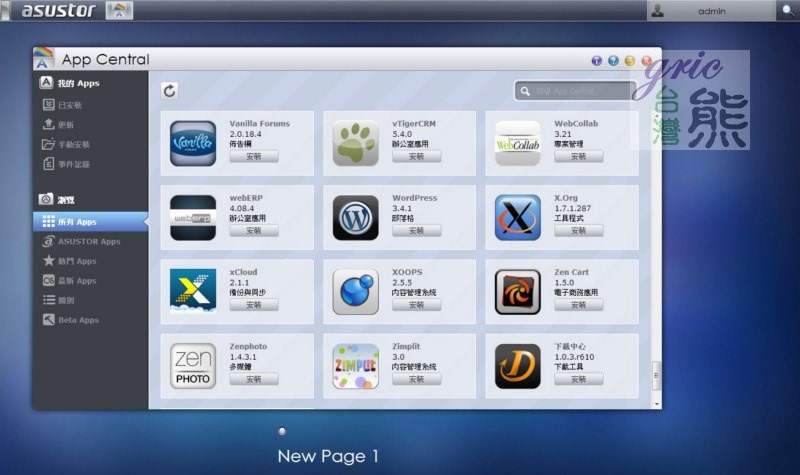Image resolution: width=800 pixels, height=475 pixels.
Task: Install WebCollab
Action: tap(579, 157)
